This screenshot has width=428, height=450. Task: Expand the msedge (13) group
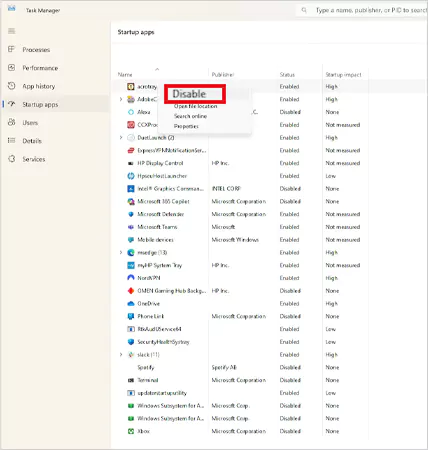coord(121,253)
